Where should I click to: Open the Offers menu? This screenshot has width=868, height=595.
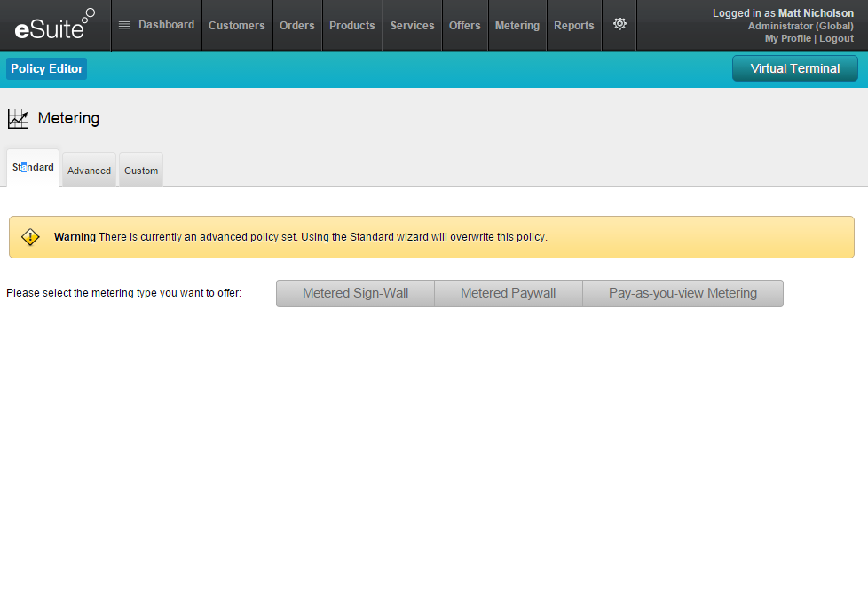(x=464, y=26)
